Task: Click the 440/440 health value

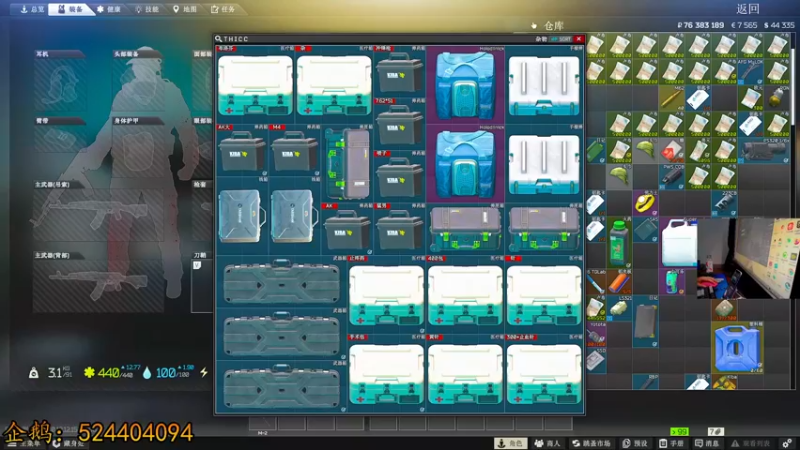Action: pos(112,372)
